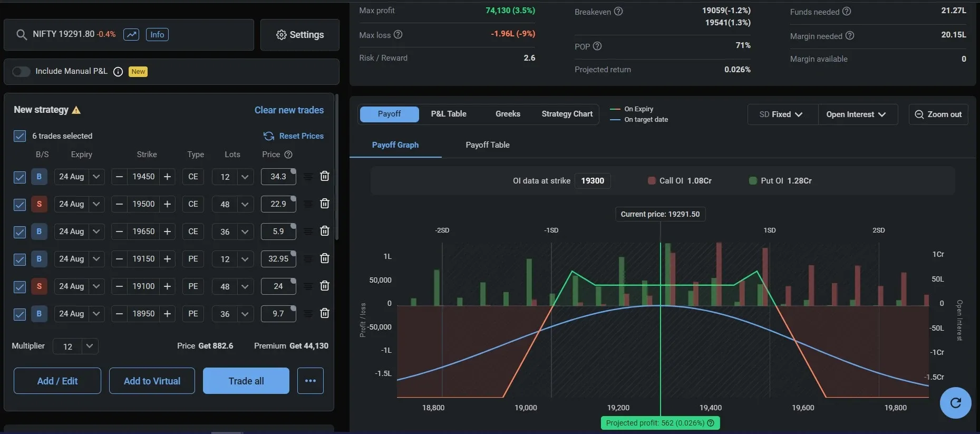Click the On Expiry legend line
Viewport: 980px width, 434px height.
coord(615,109)
